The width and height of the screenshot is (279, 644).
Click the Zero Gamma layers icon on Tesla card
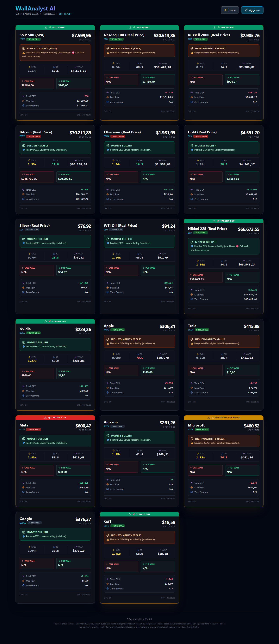192,392
